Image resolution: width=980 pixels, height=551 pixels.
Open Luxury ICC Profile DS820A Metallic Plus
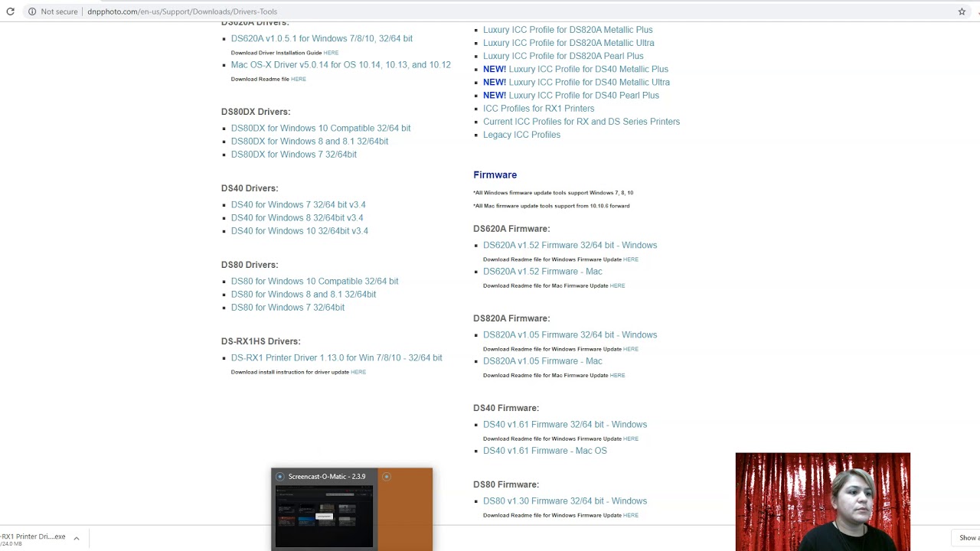coord(568,30)
